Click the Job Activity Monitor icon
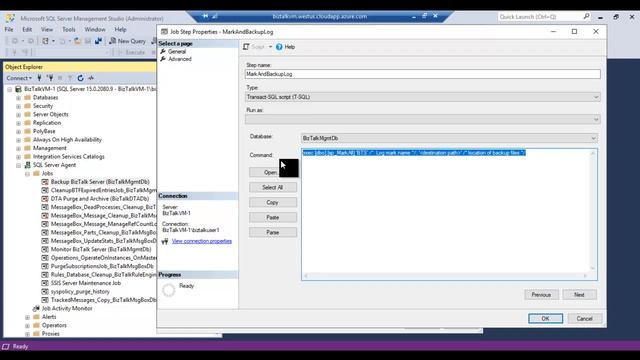 [x=36, y=309]
